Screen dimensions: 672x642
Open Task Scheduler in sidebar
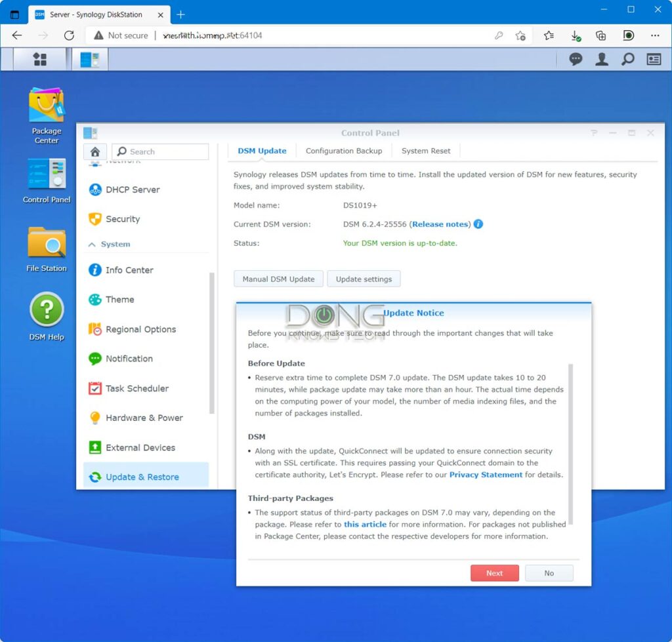(146, 388)
